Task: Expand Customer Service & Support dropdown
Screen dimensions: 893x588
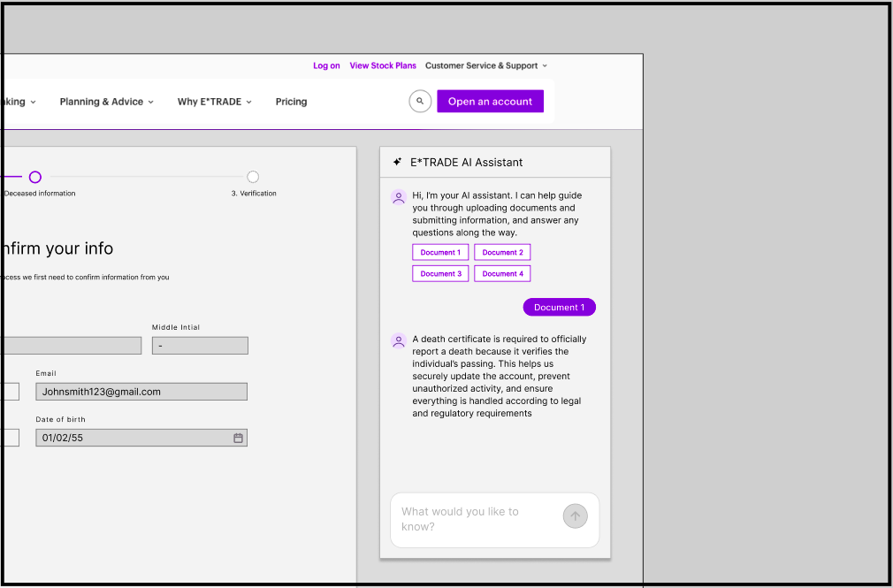Action: [x=485, y=65]
